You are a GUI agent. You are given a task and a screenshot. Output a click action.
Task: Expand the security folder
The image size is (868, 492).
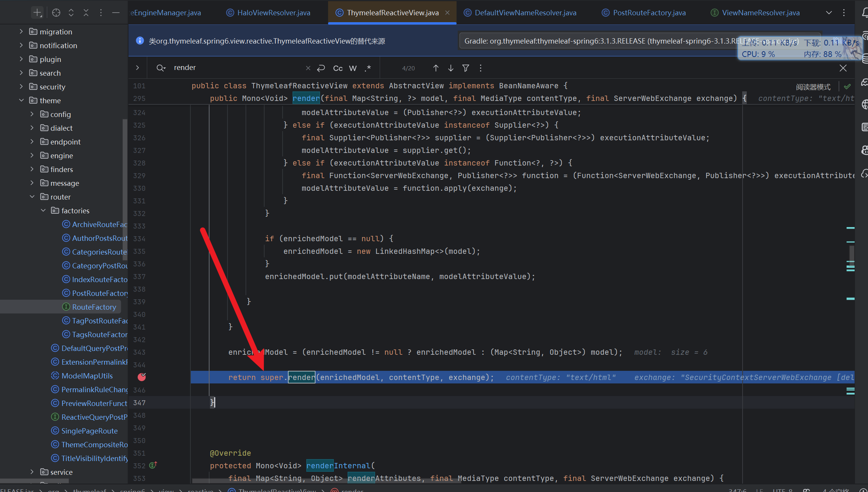(x=21, y=86)
